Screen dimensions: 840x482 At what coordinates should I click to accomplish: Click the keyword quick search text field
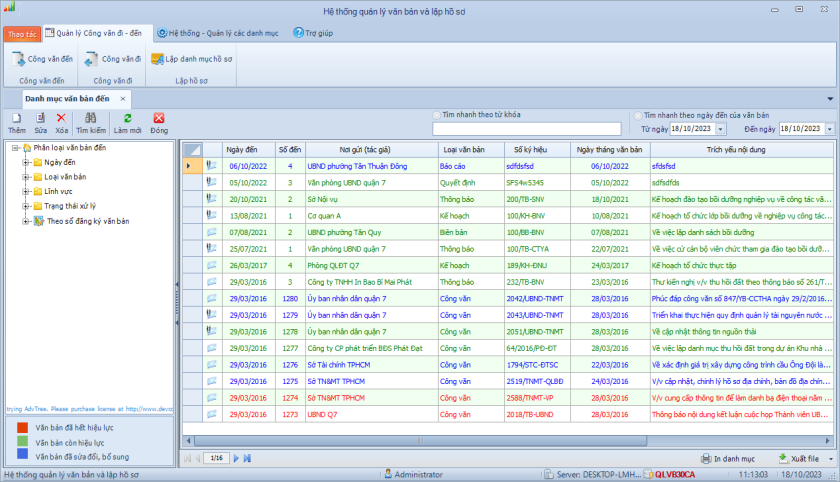coord(526,129)
